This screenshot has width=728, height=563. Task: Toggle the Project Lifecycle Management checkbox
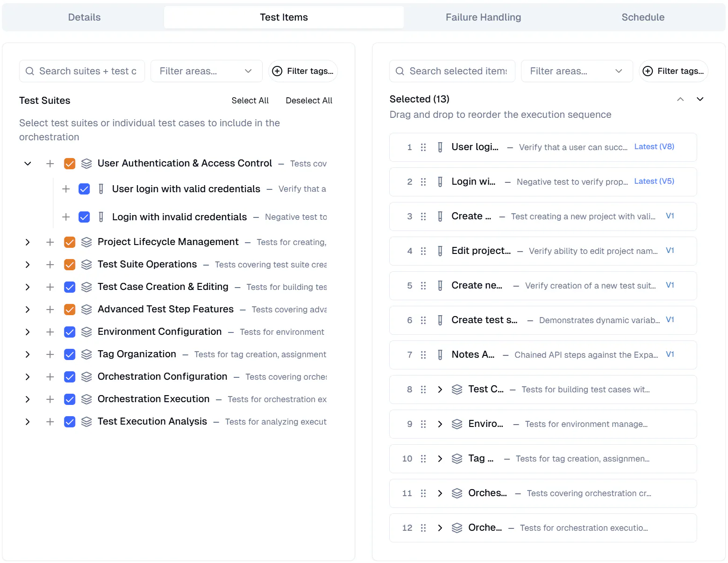tap(70, 242)
